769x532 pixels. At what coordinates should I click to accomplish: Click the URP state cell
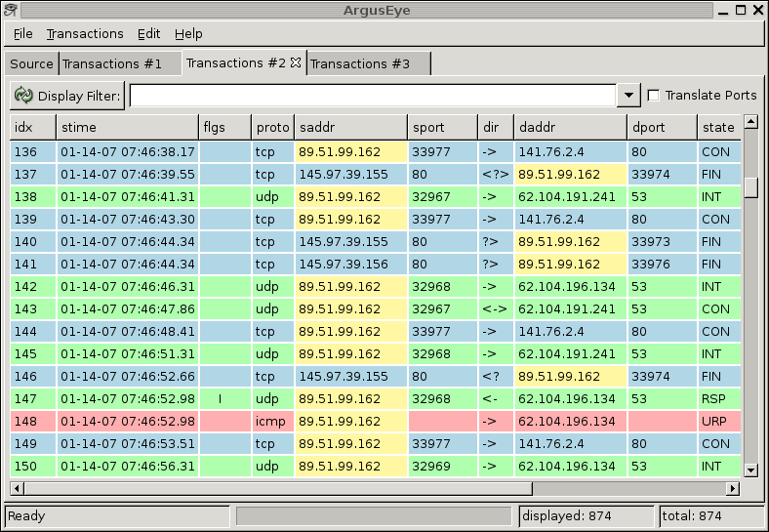point(719,422)
